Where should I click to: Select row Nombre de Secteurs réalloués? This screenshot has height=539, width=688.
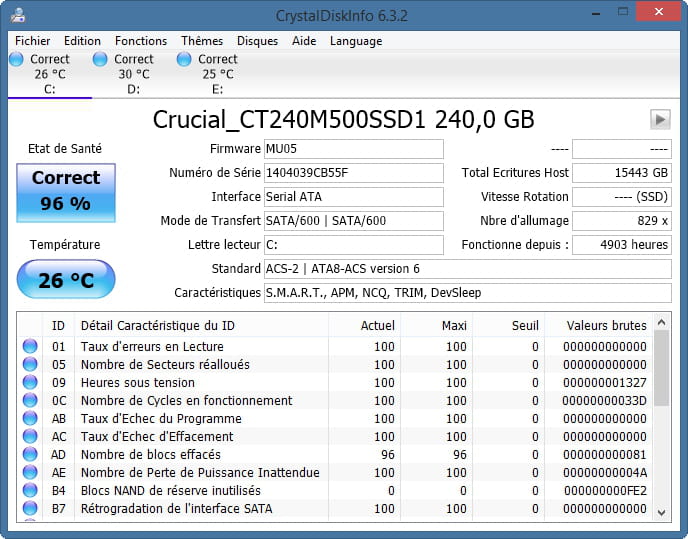pyautogui.click(x=335, y=364)
